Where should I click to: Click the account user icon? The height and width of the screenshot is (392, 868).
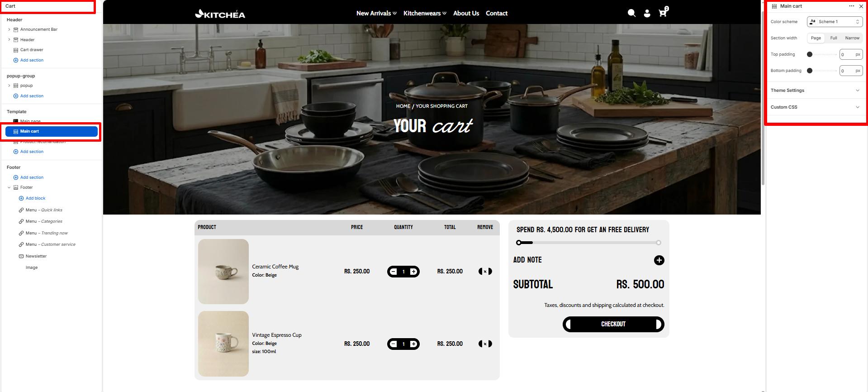[647, 14]
